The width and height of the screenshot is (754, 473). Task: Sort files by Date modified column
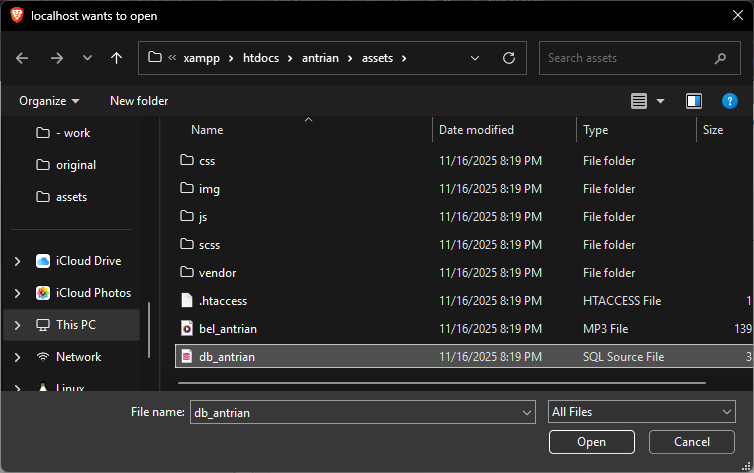coord(476,130)
